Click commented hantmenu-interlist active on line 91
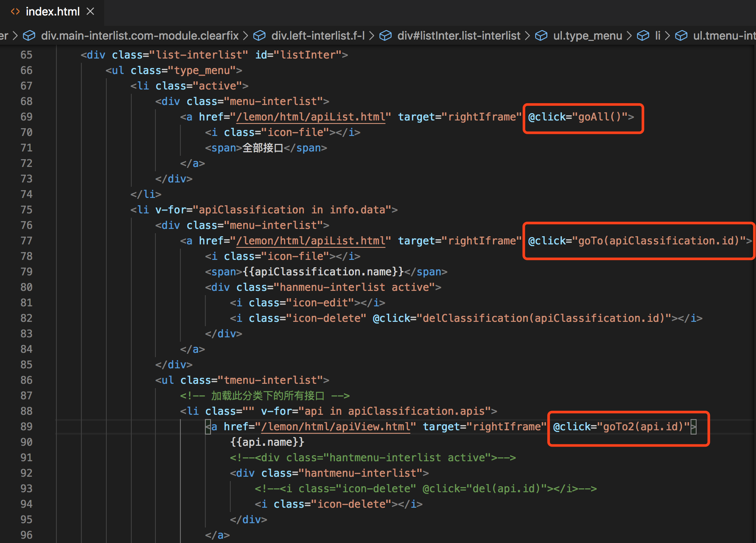The height and width of the screenshot is (543, 756). pyautogui.click(x=373, y=457)
